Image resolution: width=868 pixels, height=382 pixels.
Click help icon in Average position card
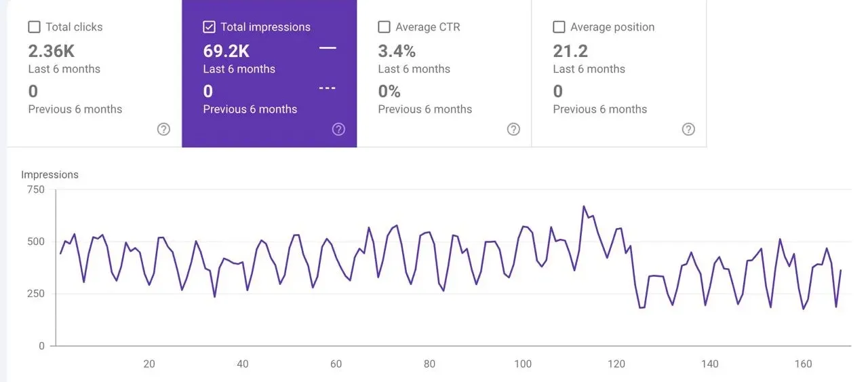click(x=688, y=130)
